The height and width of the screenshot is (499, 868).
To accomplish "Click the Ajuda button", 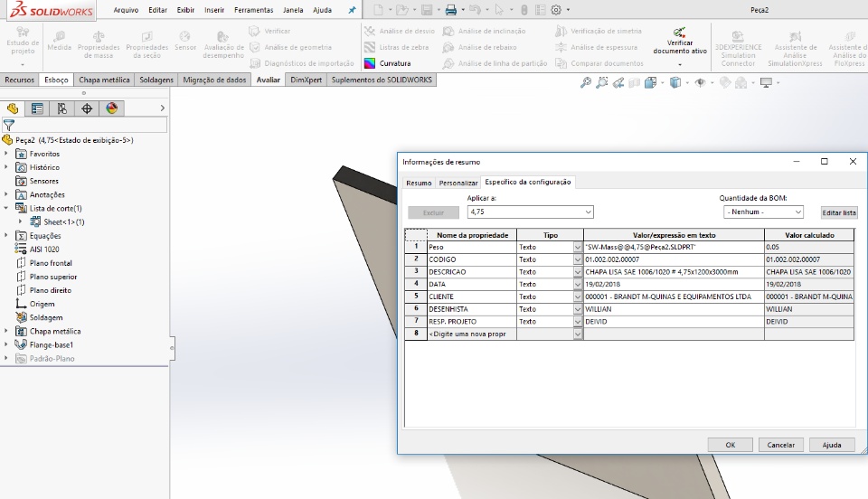I will pos(832,445).
